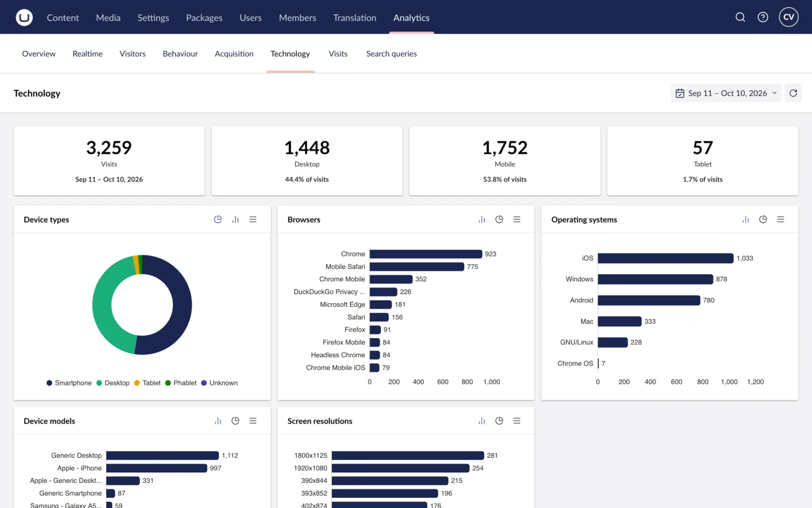Open the Packages section
The image size is (812, 508).
point(204,18)
